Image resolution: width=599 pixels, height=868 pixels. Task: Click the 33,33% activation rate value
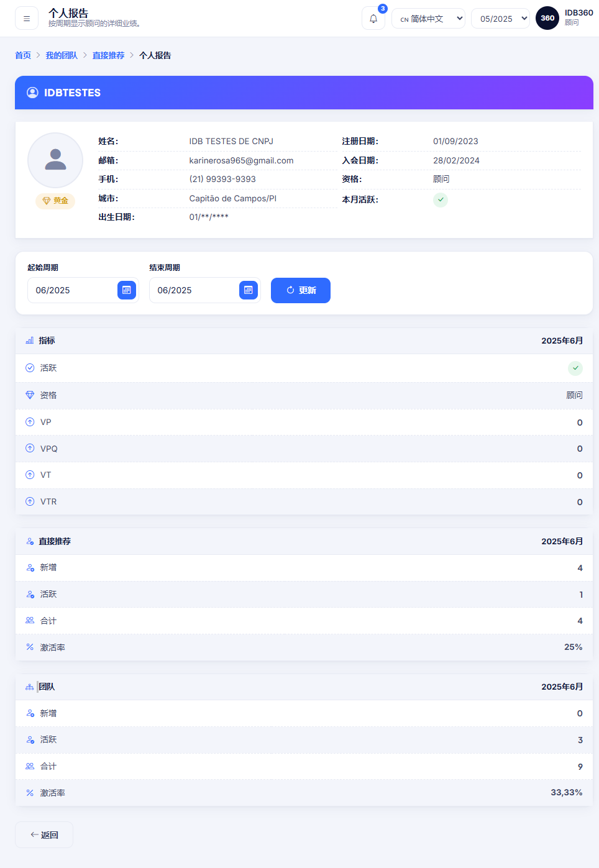567,793
